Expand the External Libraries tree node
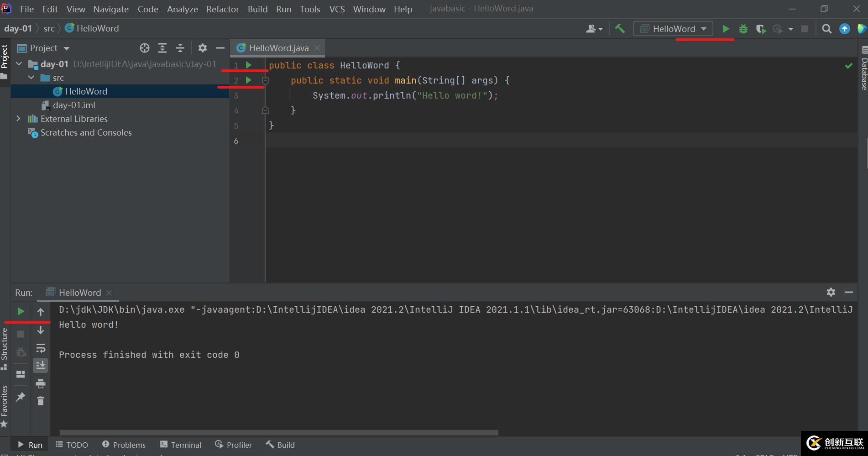868x456 pixels. tap(18, 119)
